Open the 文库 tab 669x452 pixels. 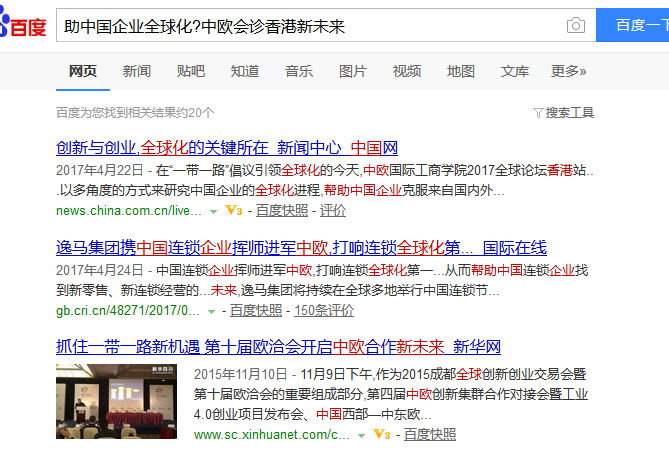click(515, 71)
